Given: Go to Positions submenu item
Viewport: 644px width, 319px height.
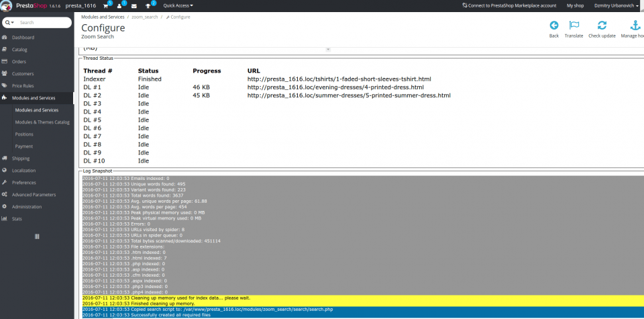Looking at the screenshot, I should [24, 134].
